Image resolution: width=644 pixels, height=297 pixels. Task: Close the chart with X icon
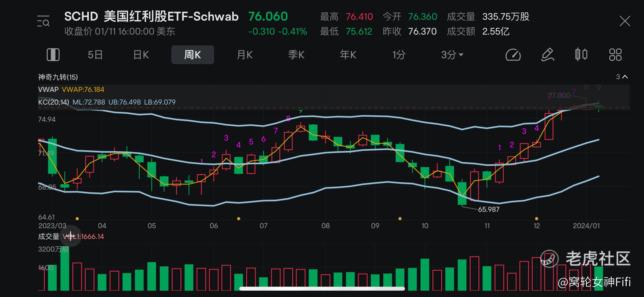point(625,21)
